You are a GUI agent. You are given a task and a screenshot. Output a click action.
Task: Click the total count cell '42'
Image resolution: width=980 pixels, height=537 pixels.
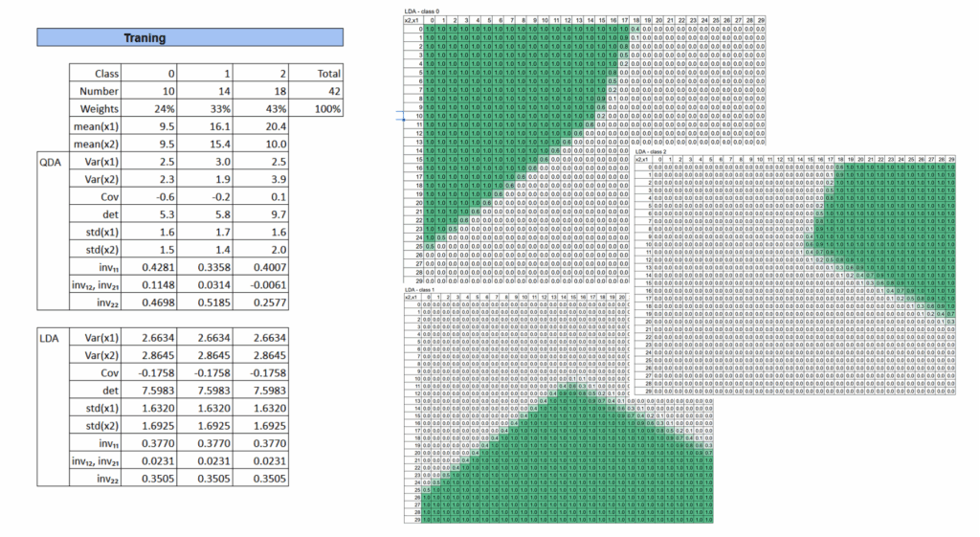pyautogui.click(x=316, y=91)
